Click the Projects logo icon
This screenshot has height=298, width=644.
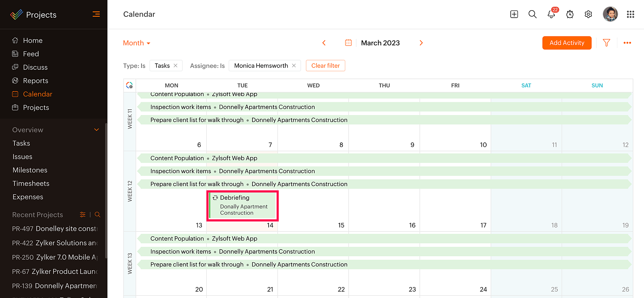(x=16, y=14)
